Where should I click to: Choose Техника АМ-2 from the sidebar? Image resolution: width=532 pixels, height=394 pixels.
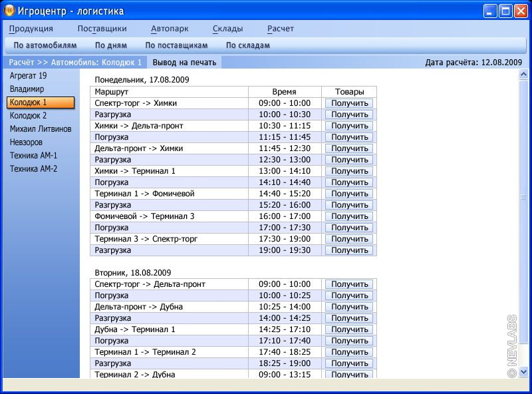[x=33, y=169]
